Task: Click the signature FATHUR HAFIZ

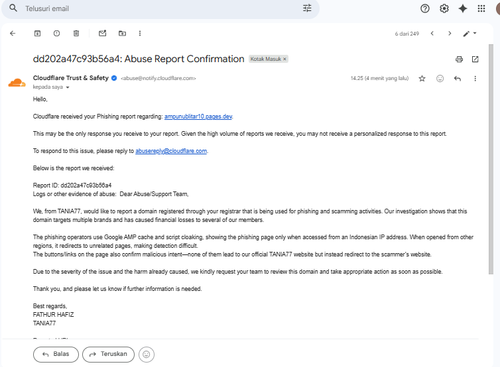Action: pyautogui.click(x=53, y=315)
